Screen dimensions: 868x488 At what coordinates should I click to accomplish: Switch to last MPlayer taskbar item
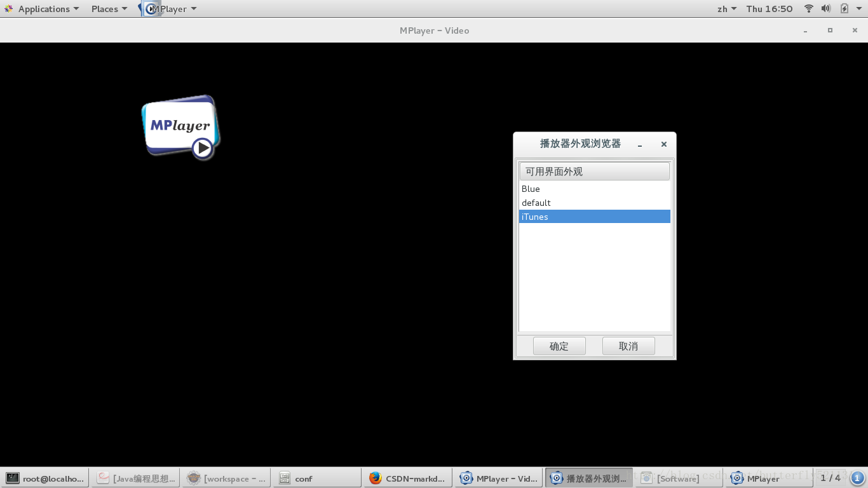pyautogui.click(x=770, y=478)
